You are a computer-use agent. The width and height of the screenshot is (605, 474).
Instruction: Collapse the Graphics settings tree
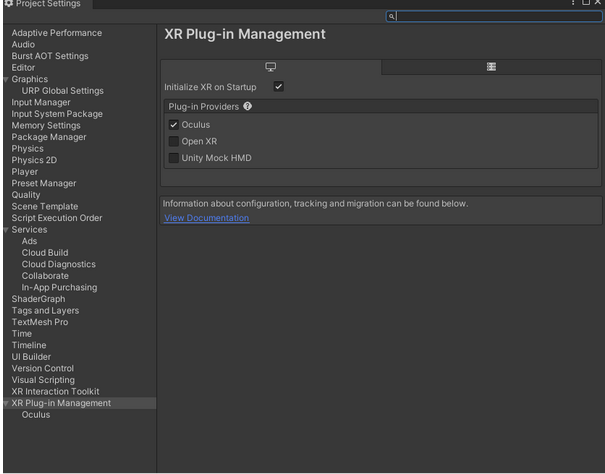pos(5,79)
